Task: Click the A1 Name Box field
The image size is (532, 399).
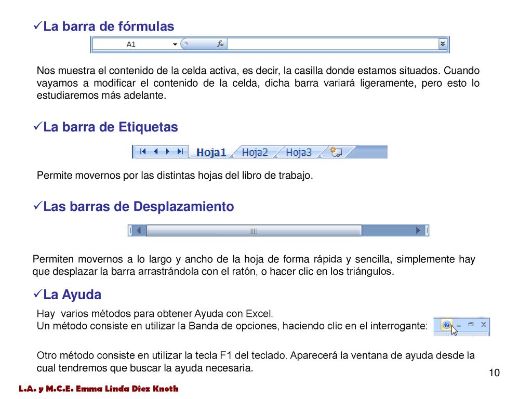Action: (131, 44)
